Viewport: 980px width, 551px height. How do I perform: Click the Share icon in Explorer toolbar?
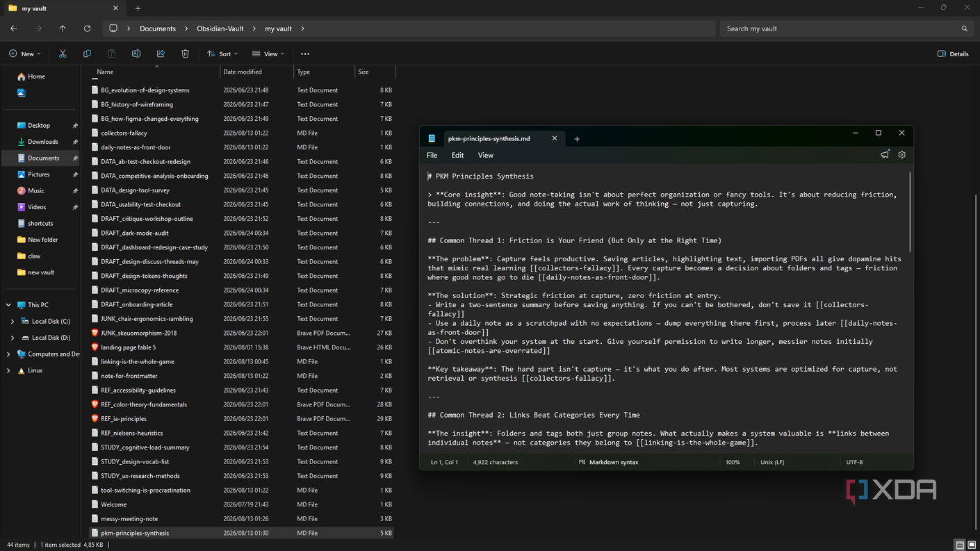161,54
